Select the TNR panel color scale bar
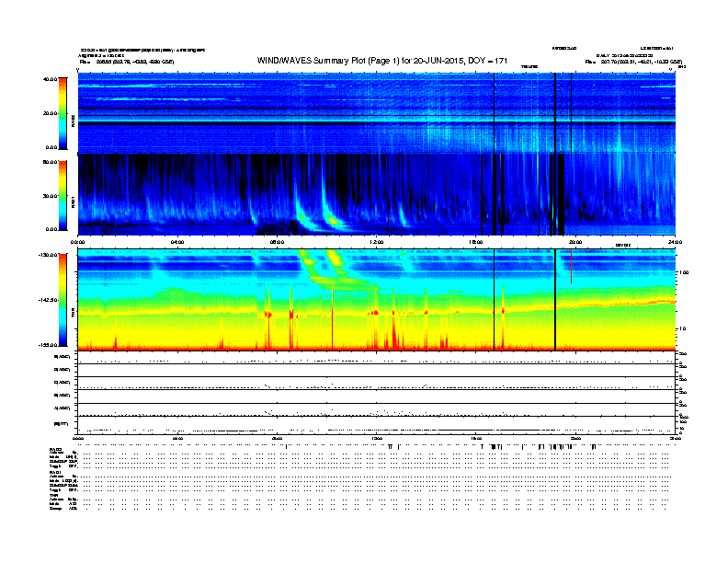The width and height of the screenshot is (728, 563). pos(63,300)
